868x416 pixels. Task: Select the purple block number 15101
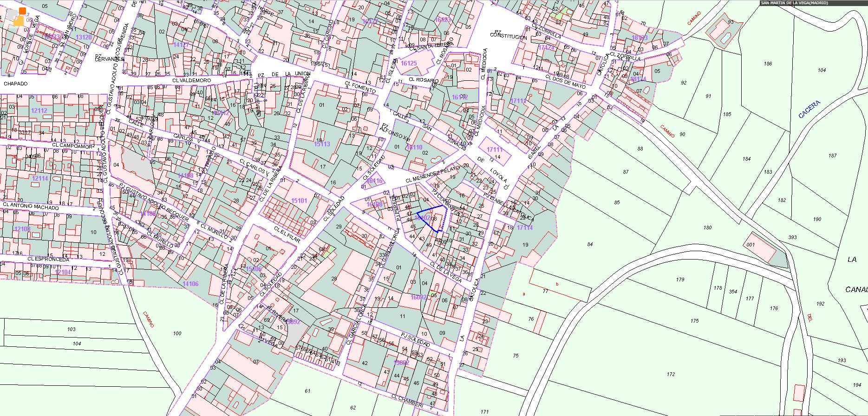pyautogui.click(x=299, y=201)
